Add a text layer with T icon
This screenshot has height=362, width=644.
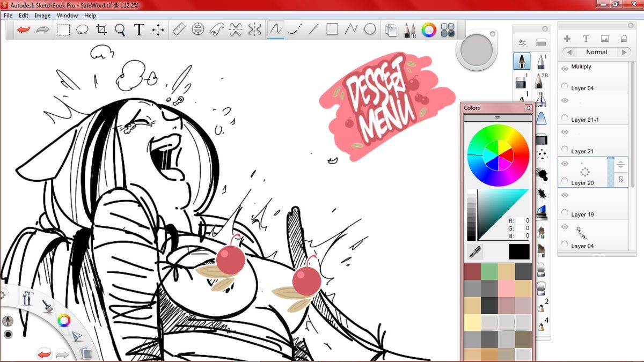586,39
